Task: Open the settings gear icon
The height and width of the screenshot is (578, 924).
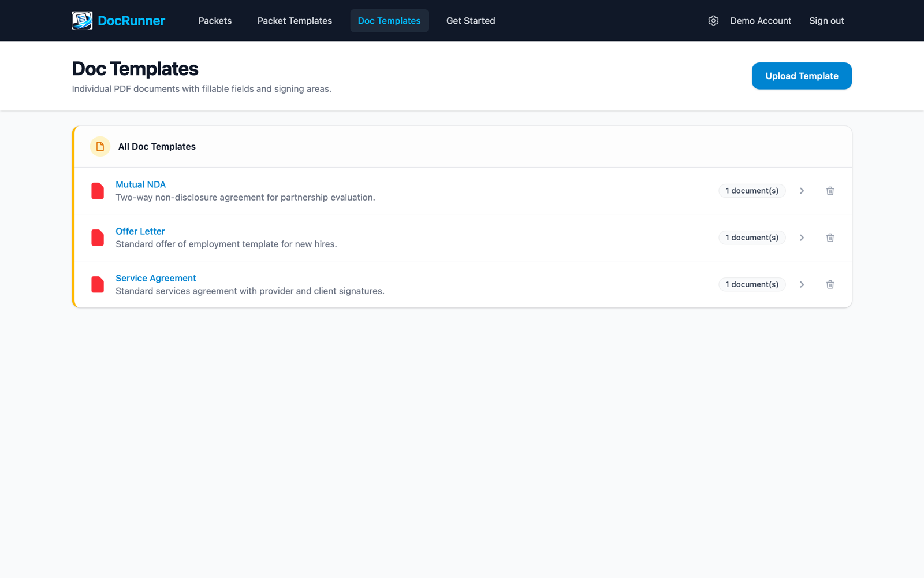Action: [x=713, y=21]
